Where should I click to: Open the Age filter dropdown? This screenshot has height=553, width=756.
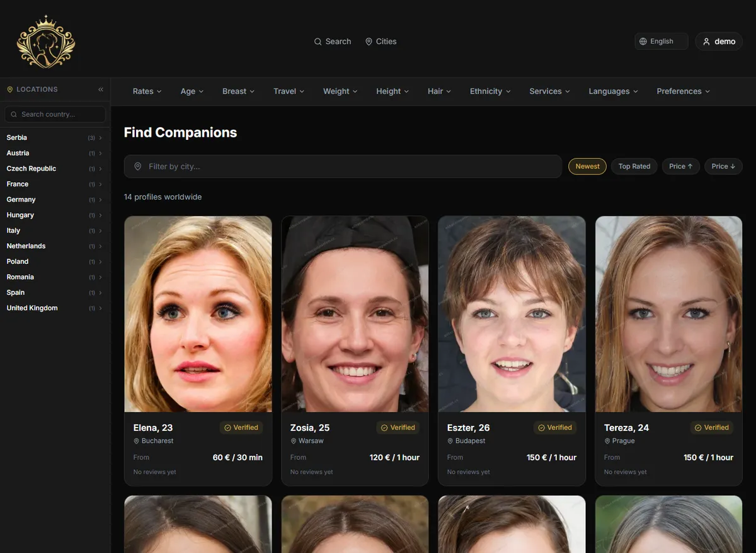click(x=192, y=91)
